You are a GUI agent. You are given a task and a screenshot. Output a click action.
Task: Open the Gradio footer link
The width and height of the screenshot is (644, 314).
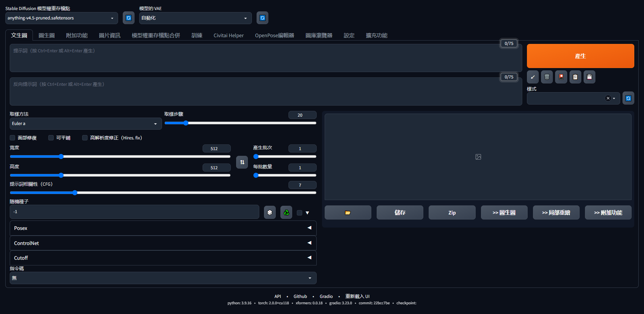coord(326,296)
